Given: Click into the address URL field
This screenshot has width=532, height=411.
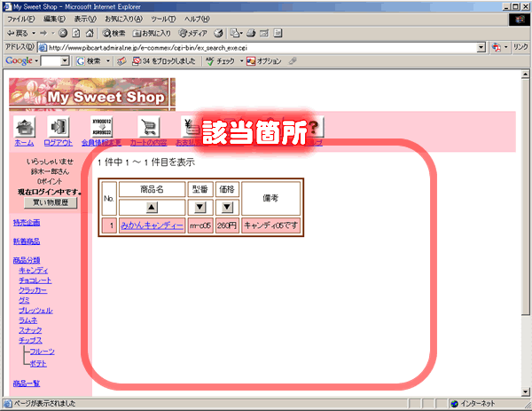Looking at the screenshot, I should pyautogui.click(x=262, y=48).
